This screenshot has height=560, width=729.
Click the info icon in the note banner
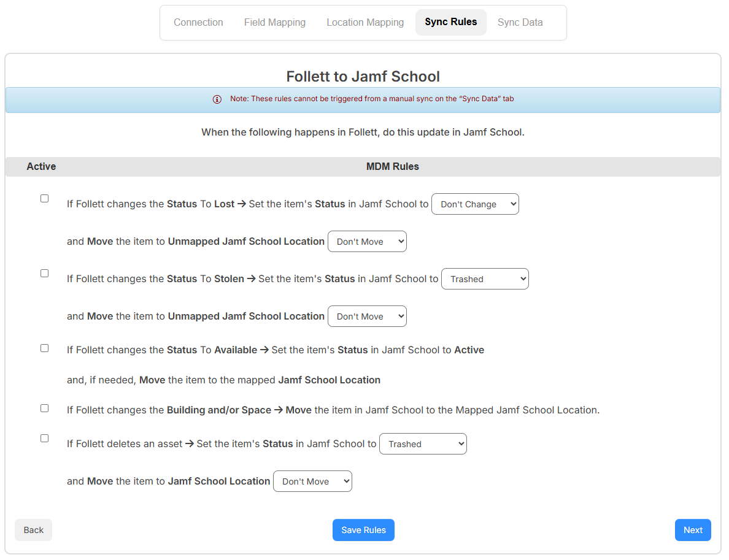coord(217,99)
